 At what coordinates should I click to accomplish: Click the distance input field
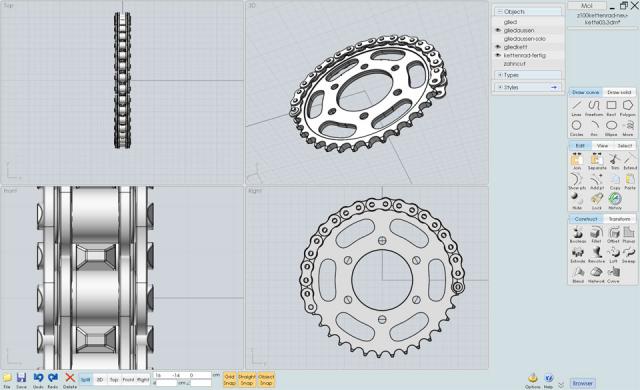click(166, 383)
